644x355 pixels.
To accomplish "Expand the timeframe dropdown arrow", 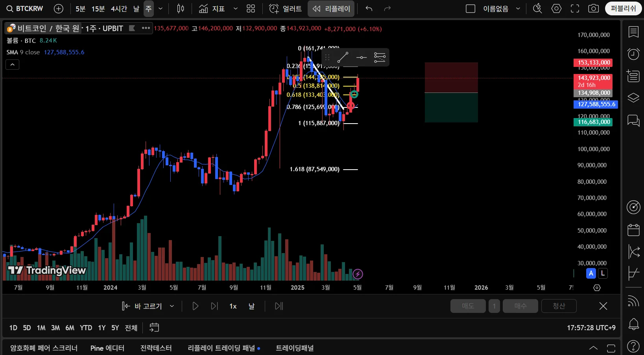I will point(161,9).
